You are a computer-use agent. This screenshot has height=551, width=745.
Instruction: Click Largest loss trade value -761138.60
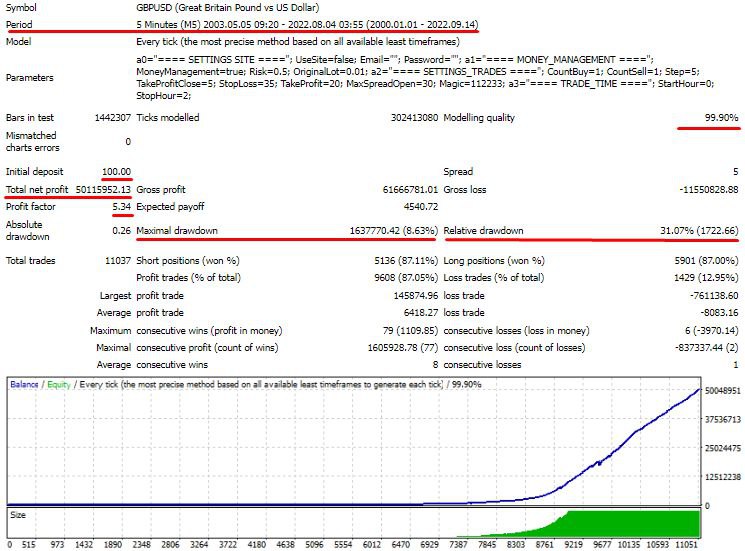coord(714,295)
